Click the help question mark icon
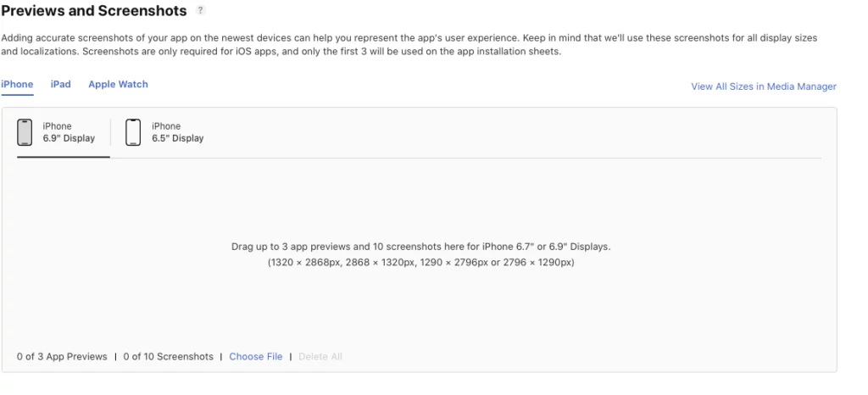The image size is (868, 395). pyautogui.click(x=201, y=11)
